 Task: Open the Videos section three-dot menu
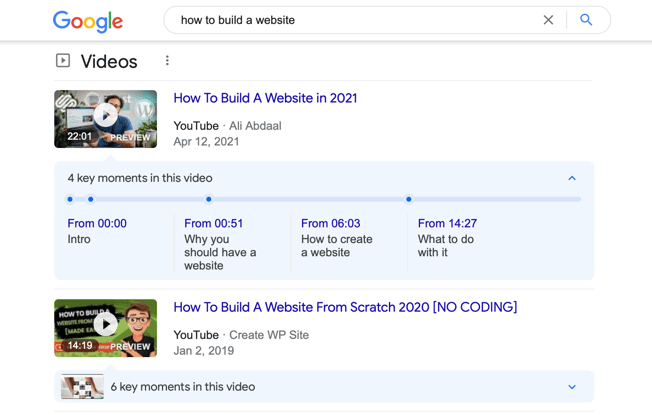[x=167, y=61]
